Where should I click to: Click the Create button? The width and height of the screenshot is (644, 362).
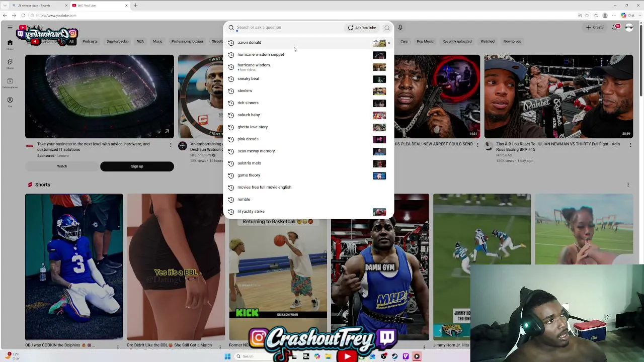pyautogui.click(x=595, y=27)
